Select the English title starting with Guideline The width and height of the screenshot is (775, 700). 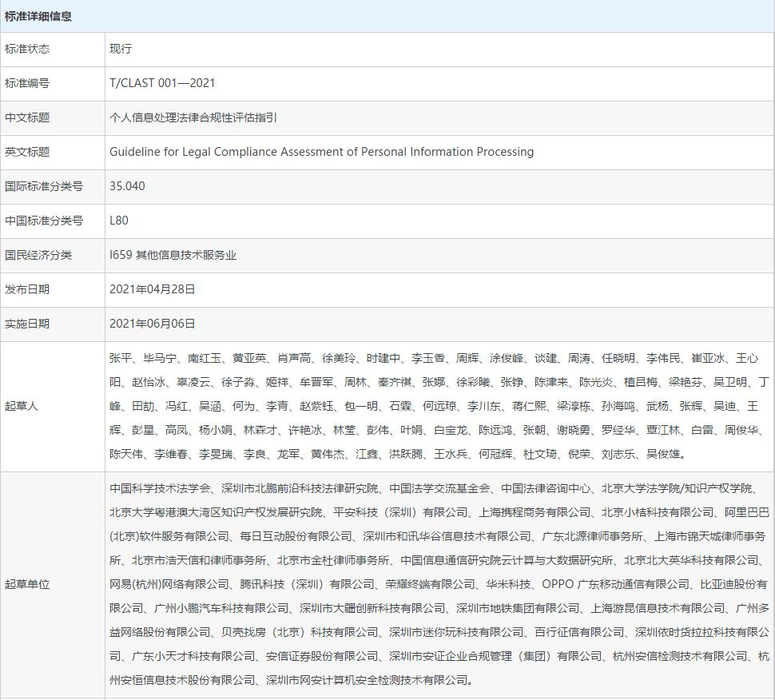(321, 152)
